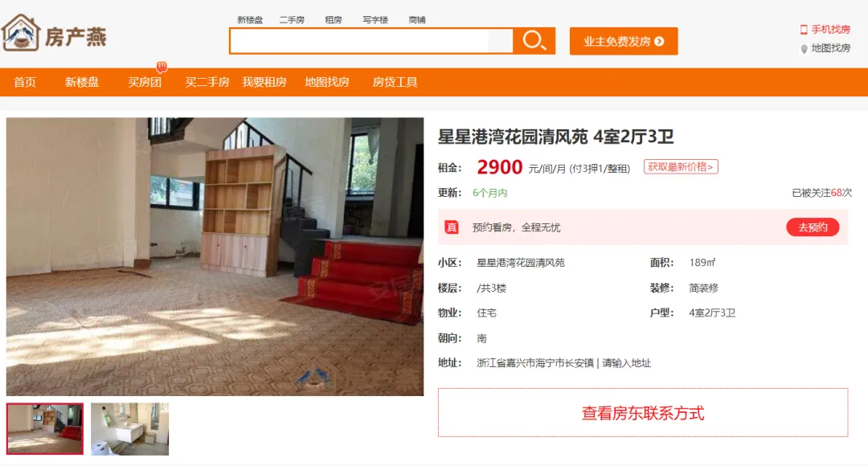Click the 获取最新价格> link
Screen dimensions: 868x466
[681, 166]
